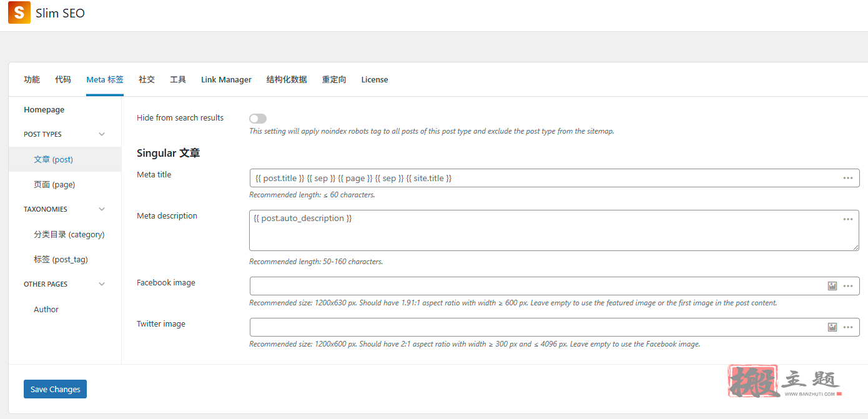The width and height of the screenshot is (868, 419).
Task: Switch to the 代码 tab
Action: pyautogui.click(x=63, y=79)
